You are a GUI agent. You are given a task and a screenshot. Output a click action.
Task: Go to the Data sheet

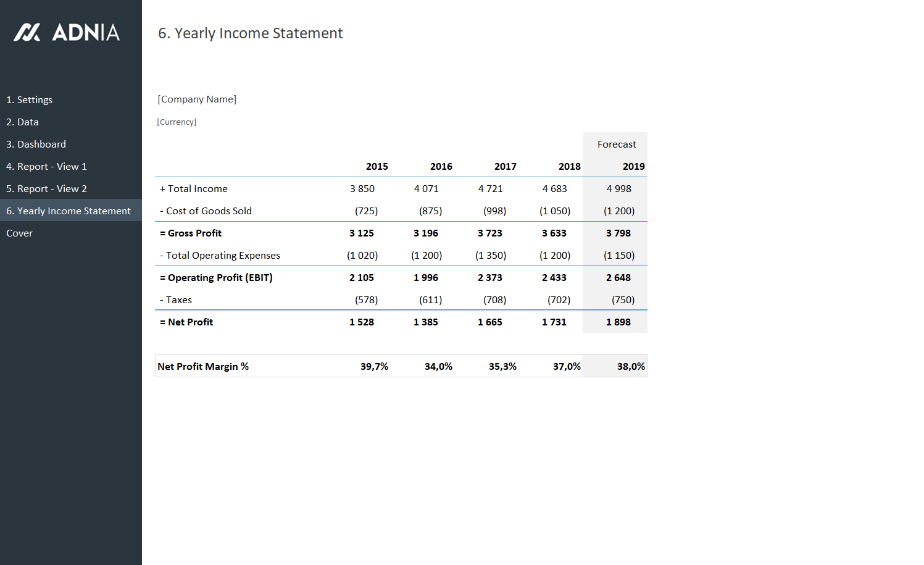click(x=22, y=122)
